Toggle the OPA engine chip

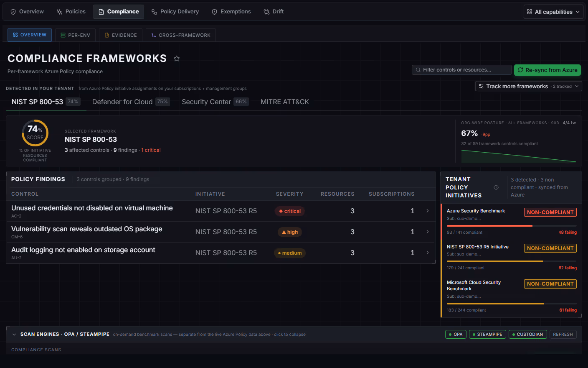coord(456,335)
